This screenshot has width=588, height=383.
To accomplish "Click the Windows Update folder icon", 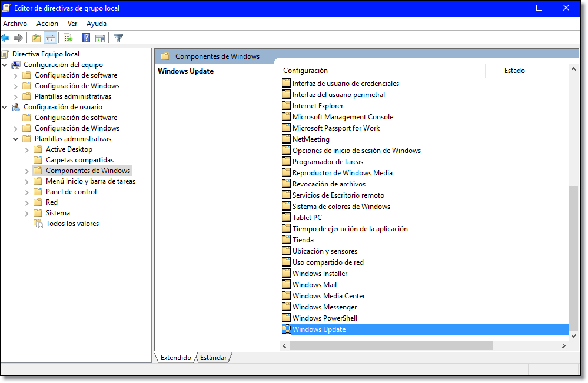I will click(287, 329).
